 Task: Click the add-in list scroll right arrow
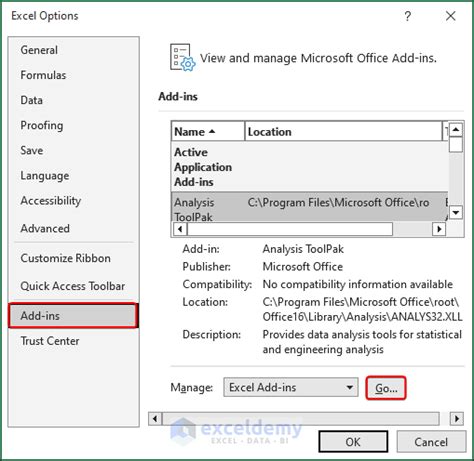[x=439, y=229]
